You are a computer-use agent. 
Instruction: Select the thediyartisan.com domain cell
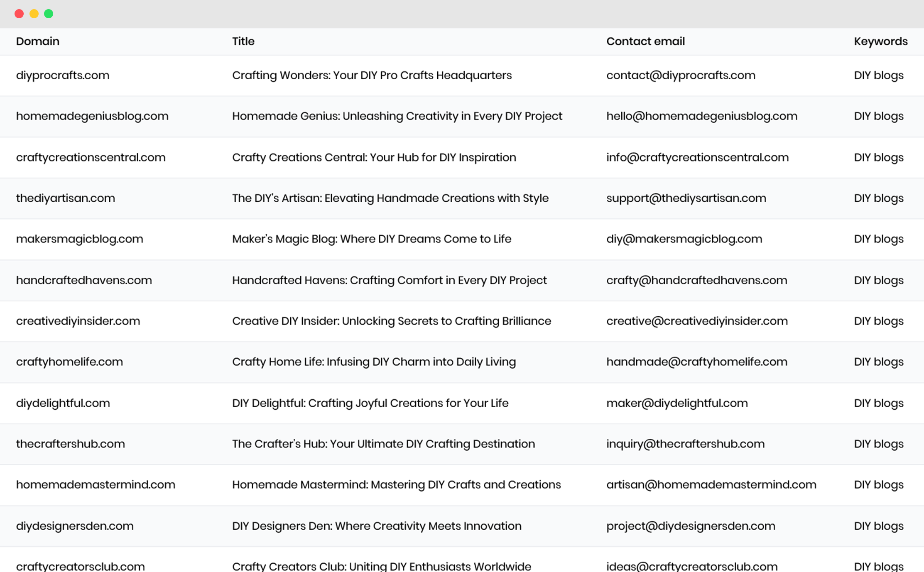pos(66,198)
